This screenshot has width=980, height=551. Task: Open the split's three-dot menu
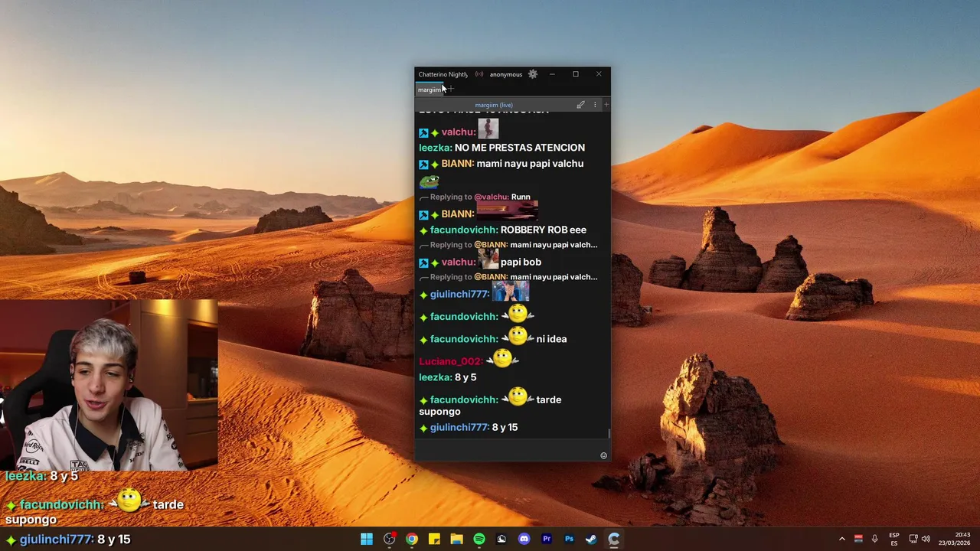(x=595, y=105)
